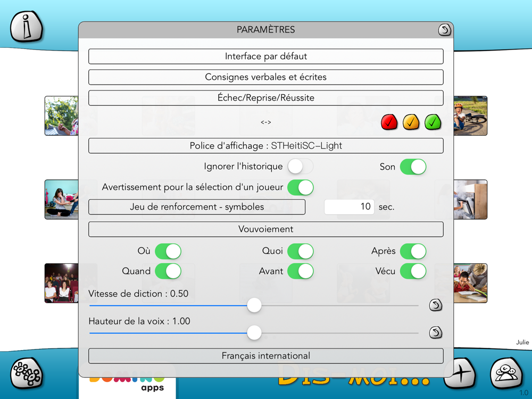The image size is (532, 399).
Task: Select the fallen cyclist child thumbnail
Action: point(470,115)
